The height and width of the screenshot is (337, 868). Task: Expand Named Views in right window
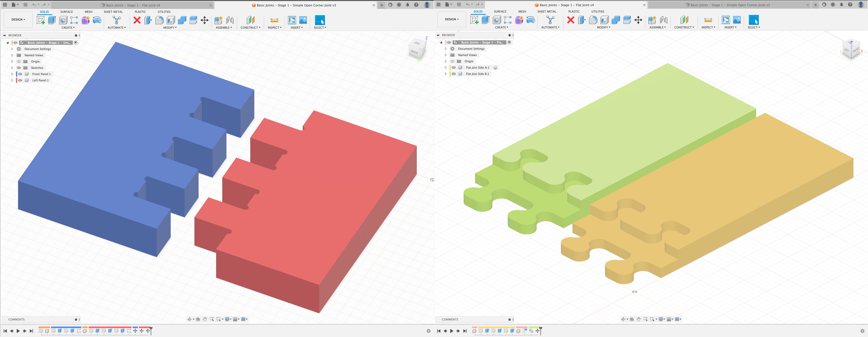click(x=446, y=55)
